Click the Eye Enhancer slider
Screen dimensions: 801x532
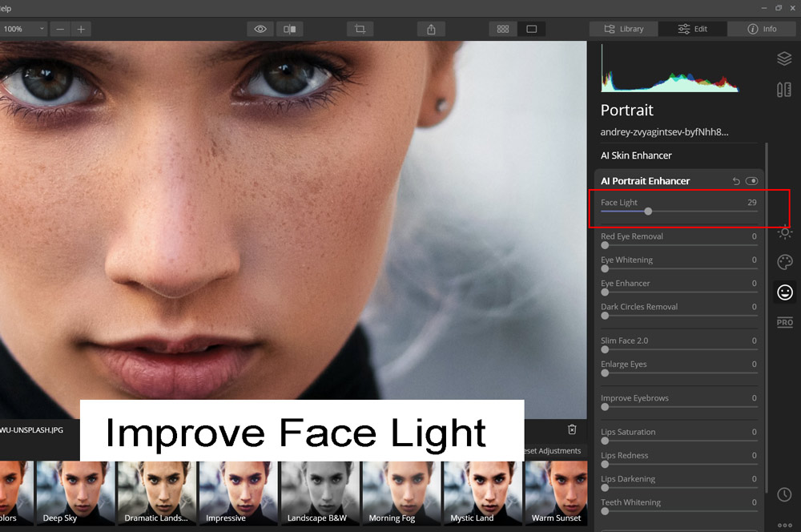(679, 292)
